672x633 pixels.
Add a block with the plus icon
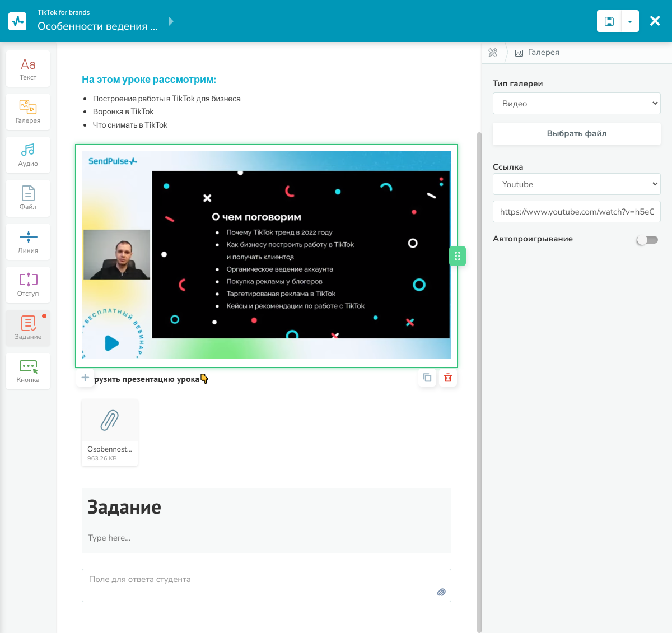point(85,378)
